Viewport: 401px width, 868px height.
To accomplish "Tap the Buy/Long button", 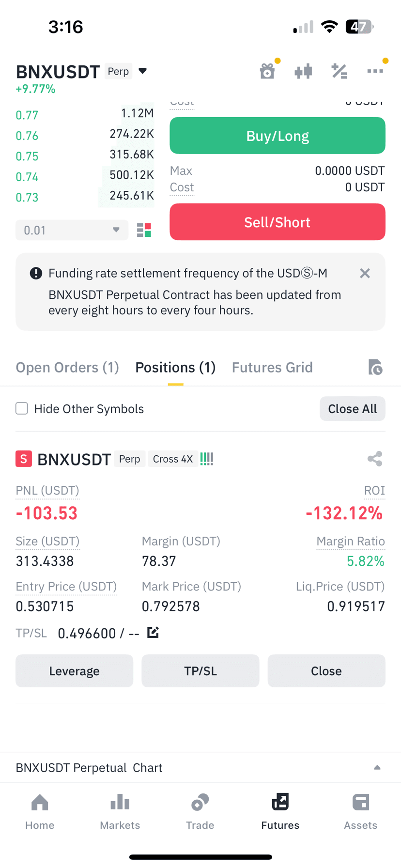I will [278, 136].
